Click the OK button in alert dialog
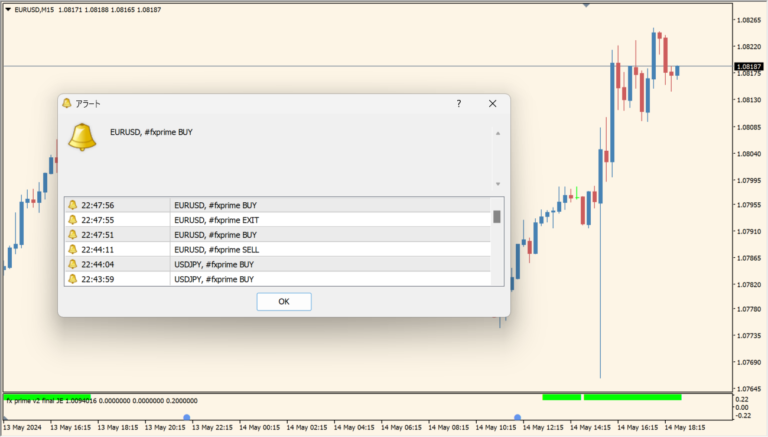 coord(283,301)
